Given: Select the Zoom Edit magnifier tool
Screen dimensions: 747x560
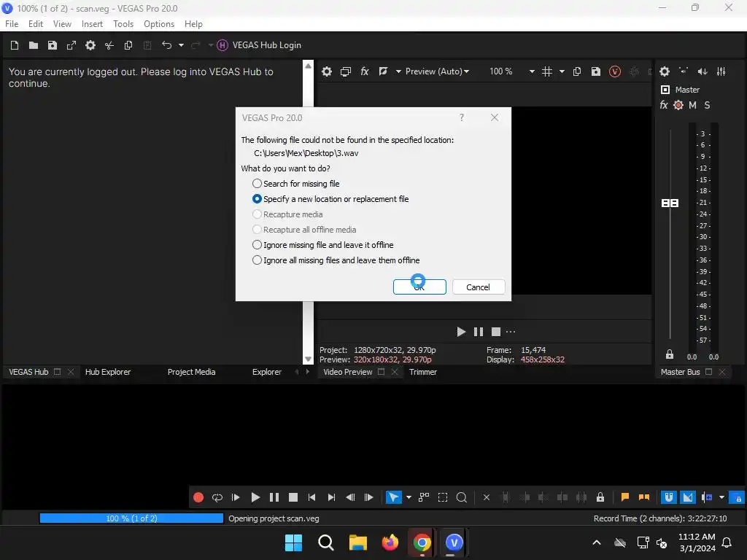Looking at the screenshot, I should (x=461, y=497).
